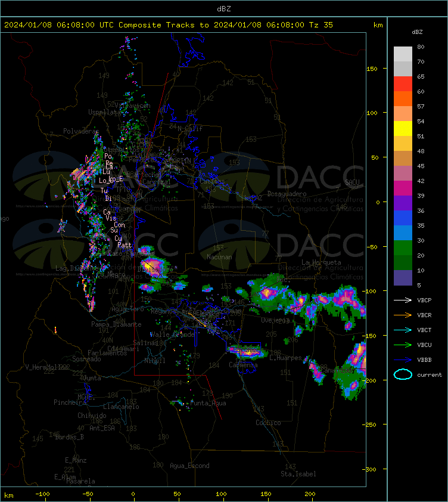Click the 'Polvaderas' map label
The height and width of the screenshot is (502, 448).
click(81, 131)
